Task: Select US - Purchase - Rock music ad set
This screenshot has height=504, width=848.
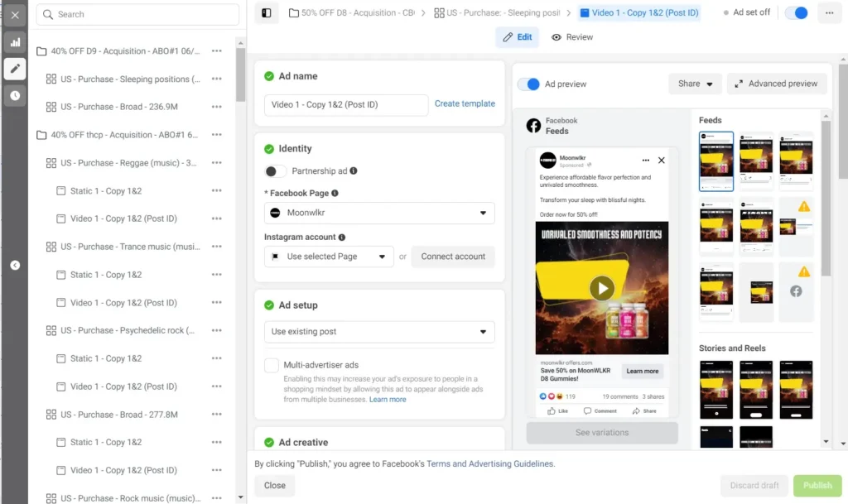Action: pos(130,498)
